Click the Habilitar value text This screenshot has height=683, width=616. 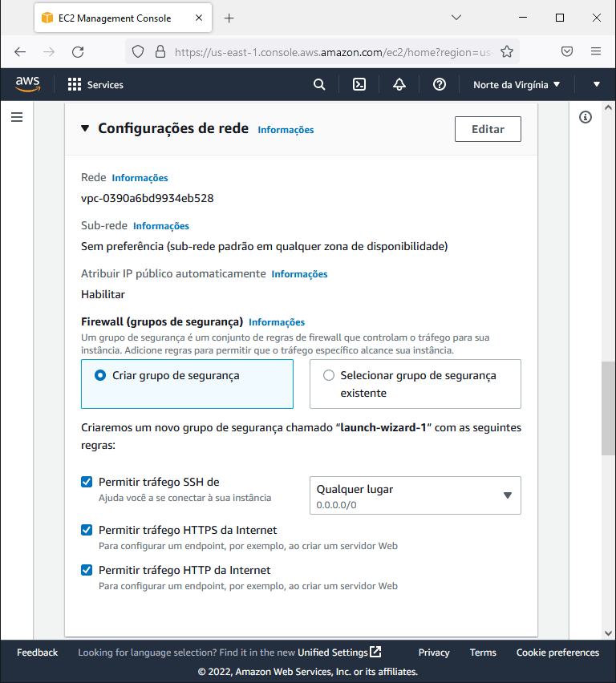103,294
